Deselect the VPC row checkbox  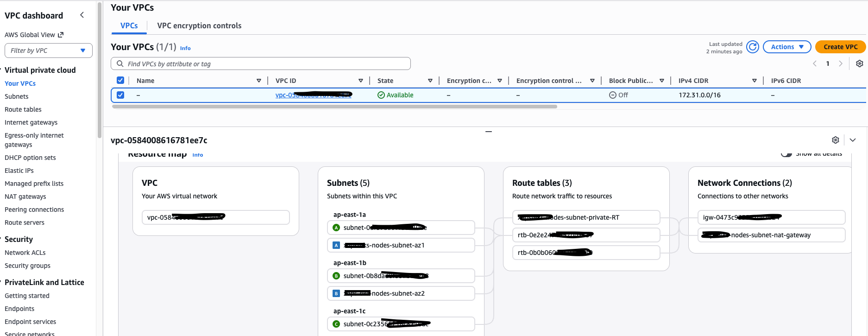point(120,95)
